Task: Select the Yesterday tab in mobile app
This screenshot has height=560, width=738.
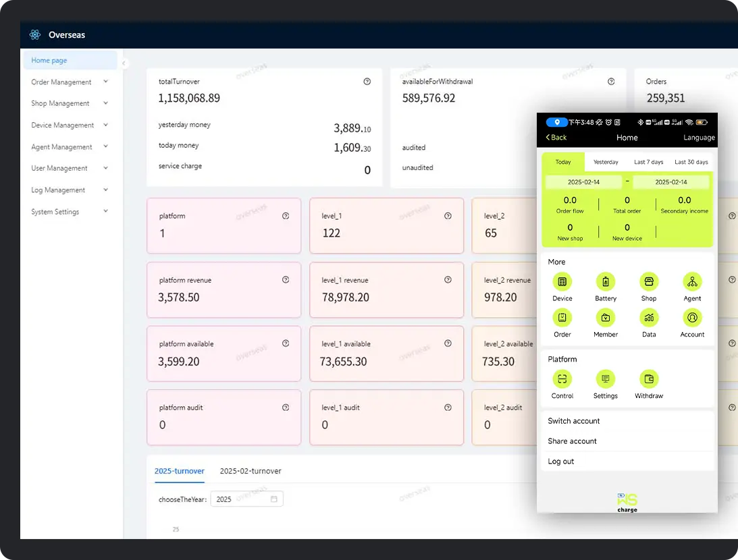Action: 606,162
